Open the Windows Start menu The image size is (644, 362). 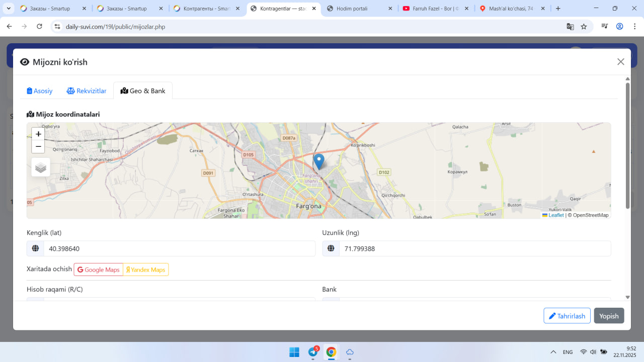pyautogui.click(x=294, y=352)
